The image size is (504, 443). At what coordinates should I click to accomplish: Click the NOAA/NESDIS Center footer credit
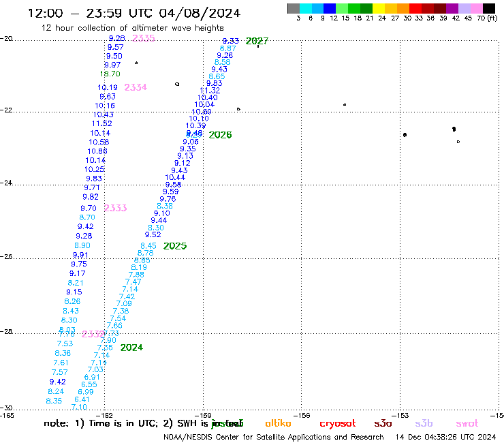[x=274, y=437]
